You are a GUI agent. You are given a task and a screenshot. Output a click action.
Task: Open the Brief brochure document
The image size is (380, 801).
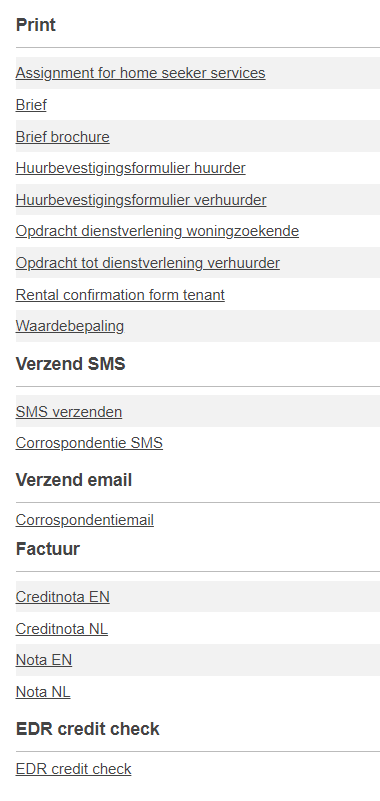pyautogui.click(x=63, y=137)
